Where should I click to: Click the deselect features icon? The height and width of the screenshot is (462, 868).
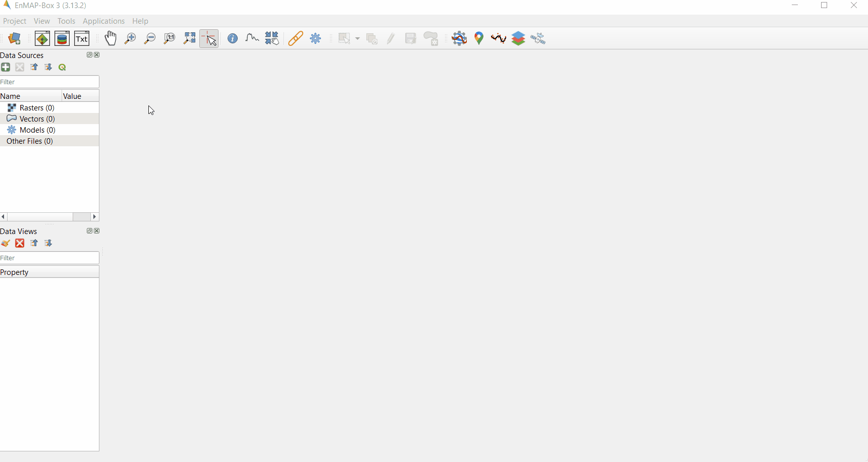coord(372,39)
